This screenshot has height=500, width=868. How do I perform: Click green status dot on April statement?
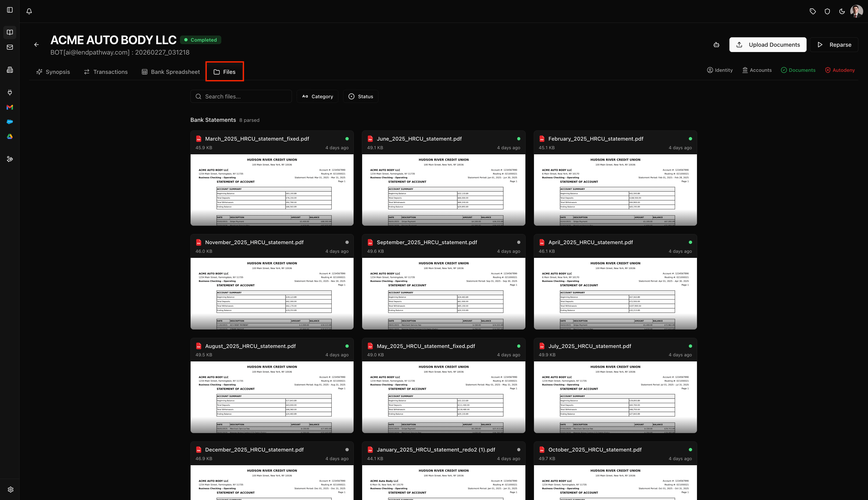tap(691, 242)
